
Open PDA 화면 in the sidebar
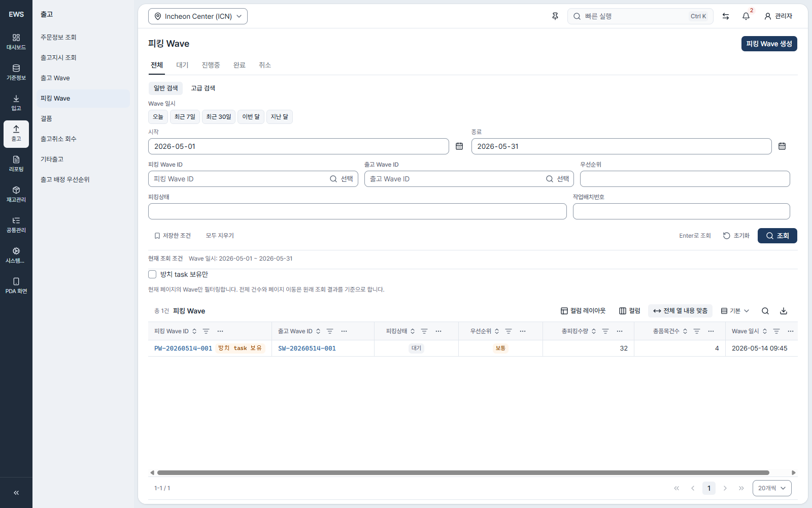[x=16, y=286]
